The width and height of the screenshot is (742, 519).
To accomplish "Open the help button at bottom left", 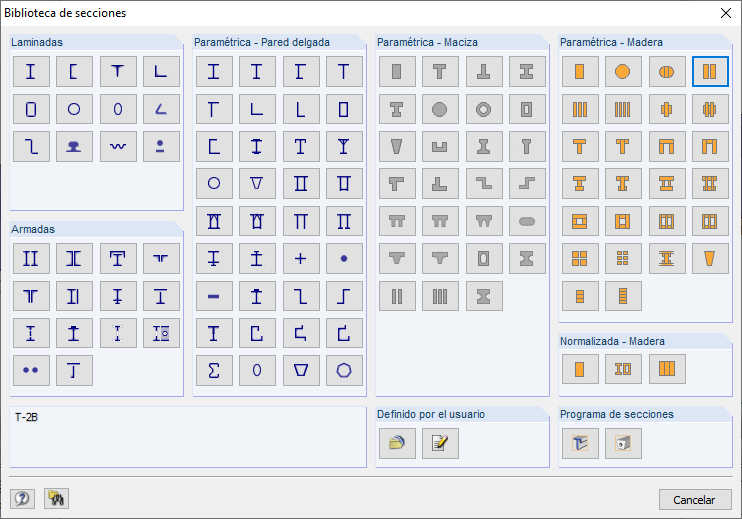I will coord(21,499).
